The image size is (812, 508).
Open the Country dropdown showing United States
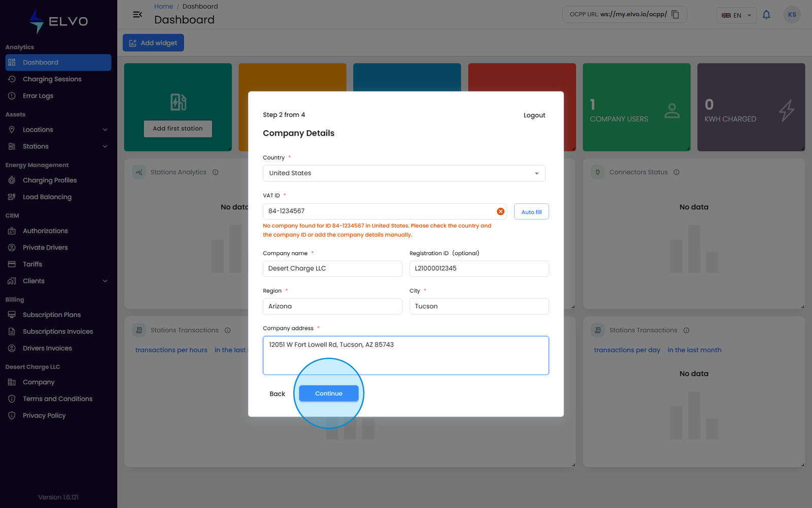(x=404, y=173)
